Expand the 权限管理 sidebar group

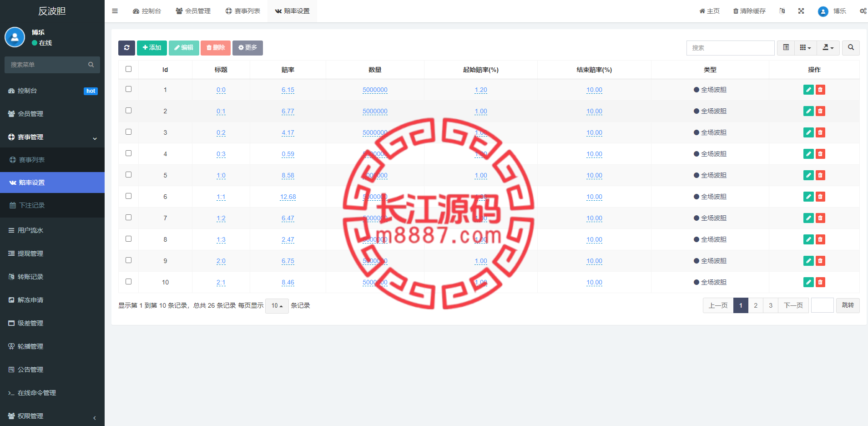(x=52, y=416)
